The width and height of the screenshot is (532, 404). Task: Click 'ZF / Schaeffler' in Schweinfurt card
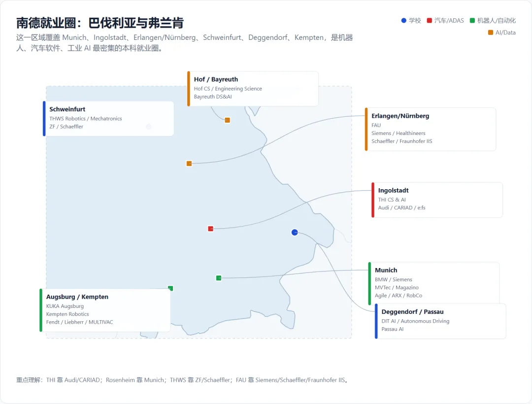coord(66,127)
